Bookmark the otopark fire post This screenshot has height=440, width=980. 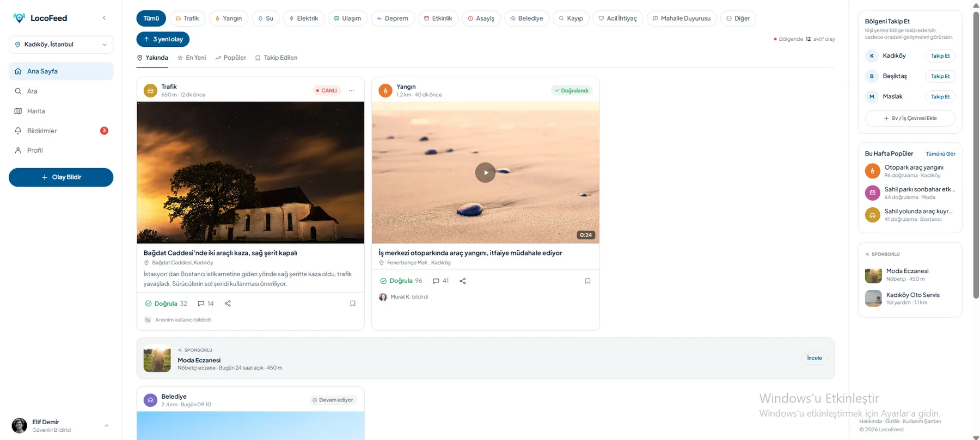click(x=588, y=281)
